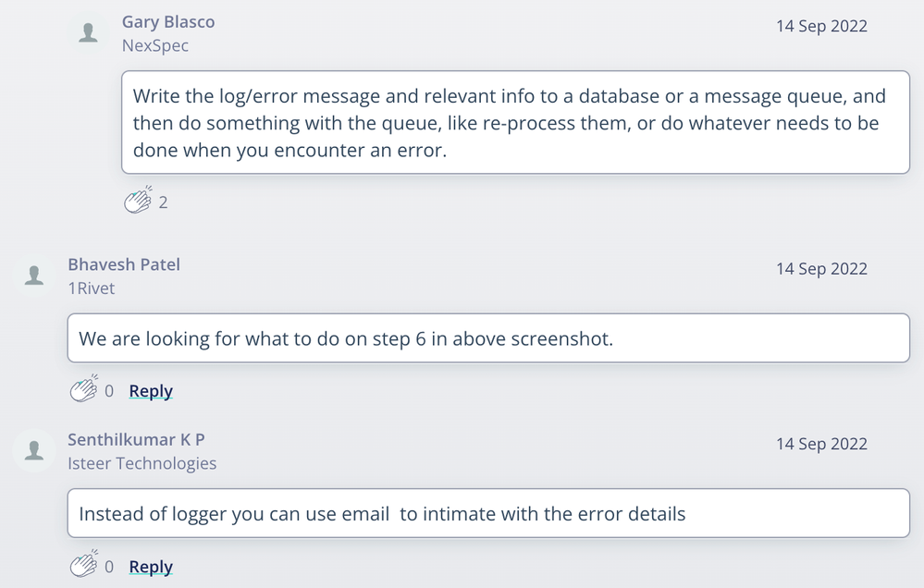
Task: Open Bhavesh Patel's profile name
Action: point(124,264)
